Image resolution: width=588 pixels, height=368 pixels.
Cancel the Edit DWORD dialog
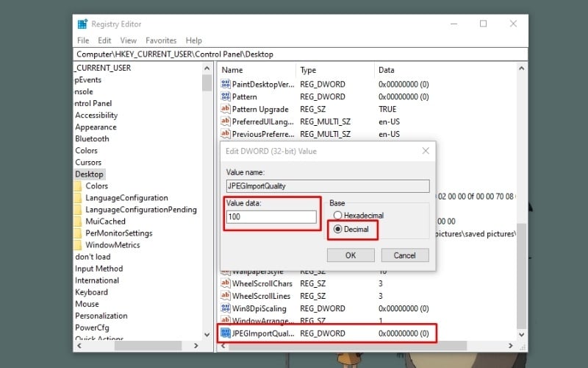[405, 255]
